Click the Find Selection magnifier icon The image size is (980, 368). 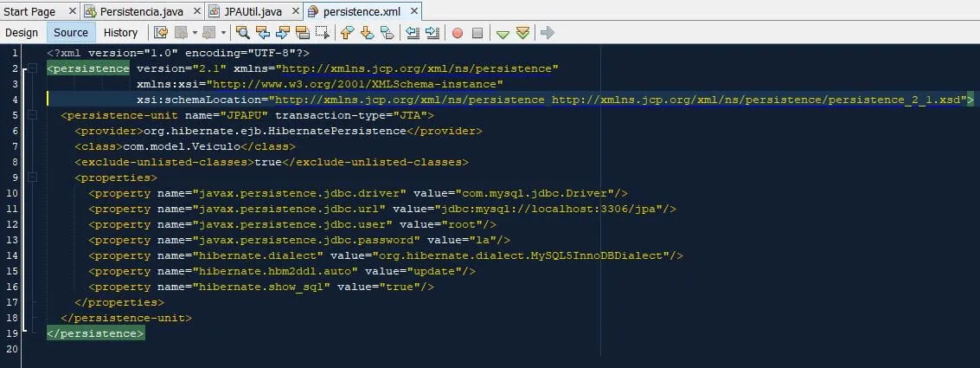243,33
